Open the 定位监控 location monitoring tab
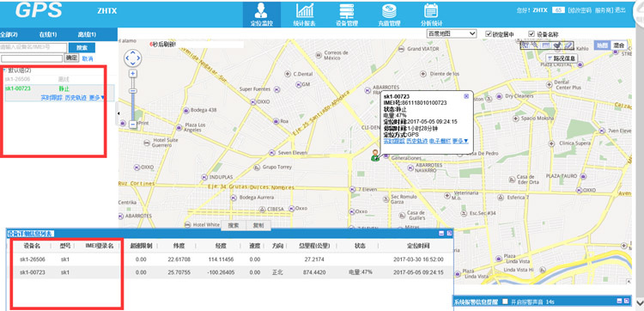 click(262, 15)
